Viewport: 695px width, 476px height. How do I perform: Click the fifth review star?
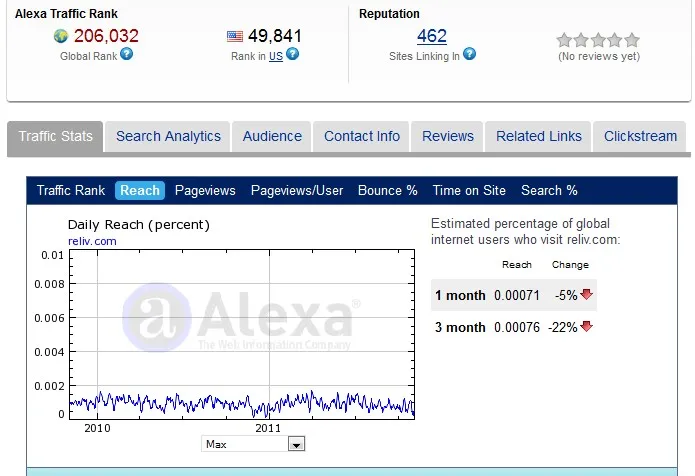tap(632, 40)
